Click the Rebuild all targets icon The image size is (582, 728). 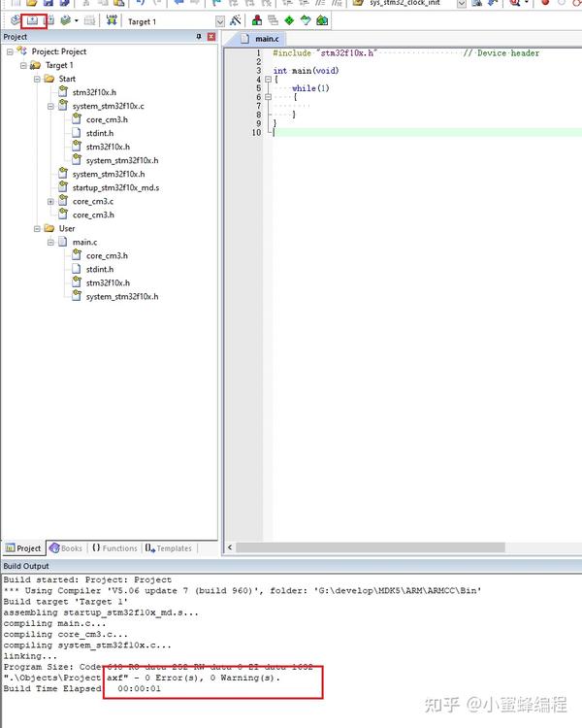click(x=48, y=21)
